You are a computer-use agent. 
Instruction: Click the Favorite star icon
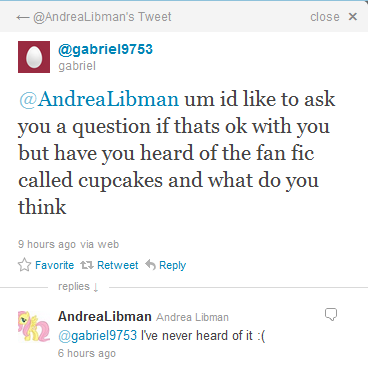(x=24, y=265)
